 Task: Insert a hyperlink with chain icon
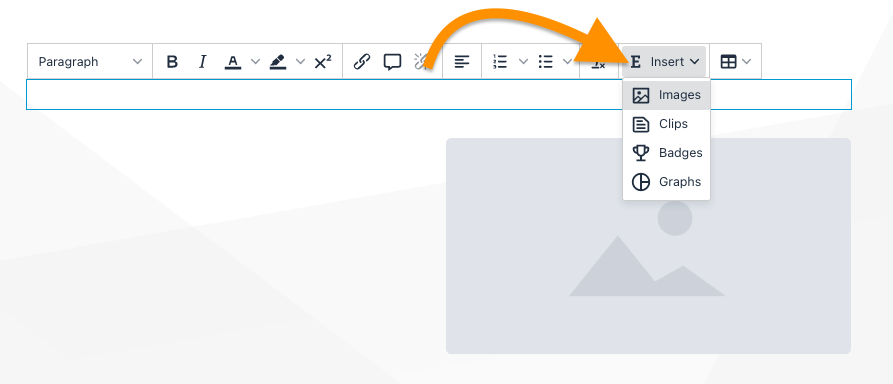click(362, 62)
